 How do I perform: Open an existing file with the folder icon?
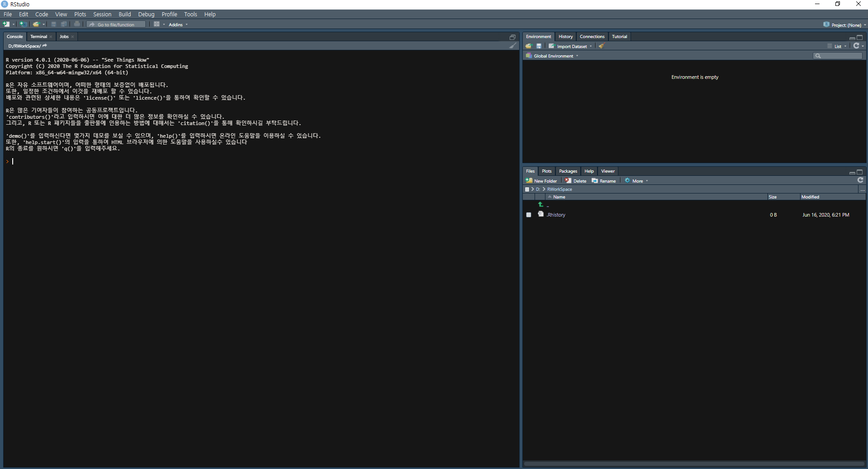(x=36, y=24)
